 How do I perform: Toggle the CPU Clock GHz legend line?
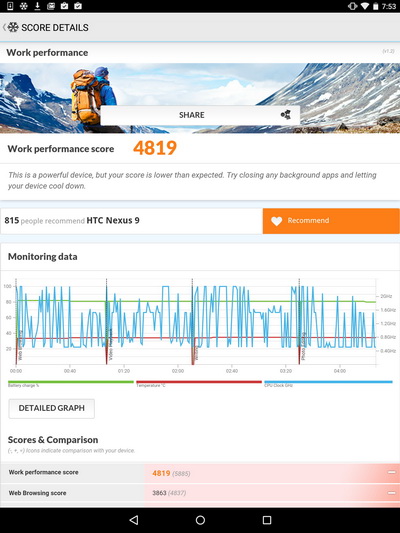click(328, 383)
